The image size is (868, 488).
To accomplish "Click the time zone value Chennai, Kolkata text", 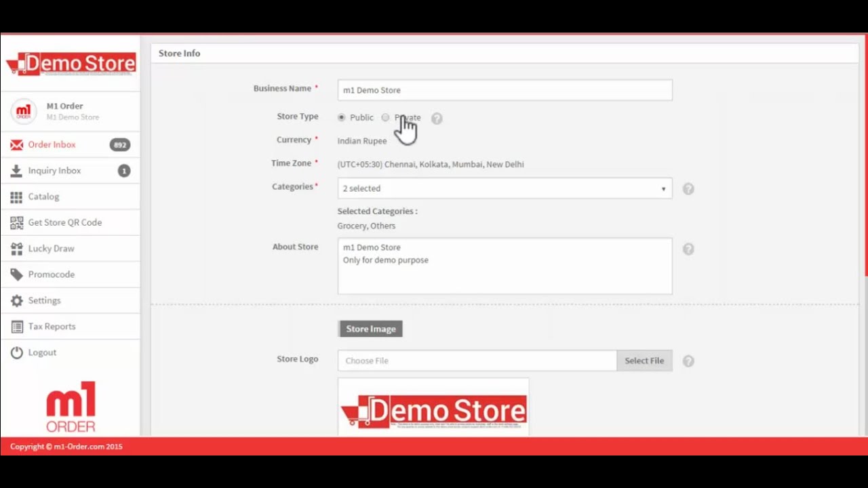I will 431,165.
